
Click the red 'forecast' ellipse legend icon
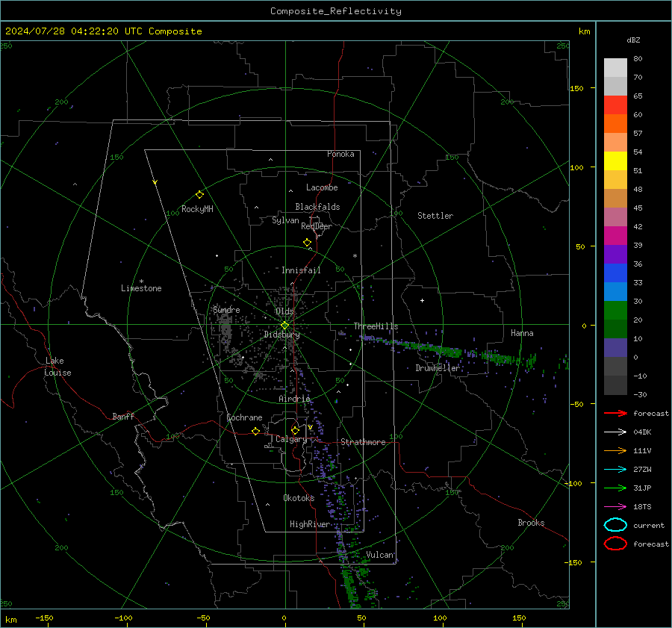point(615,544)
